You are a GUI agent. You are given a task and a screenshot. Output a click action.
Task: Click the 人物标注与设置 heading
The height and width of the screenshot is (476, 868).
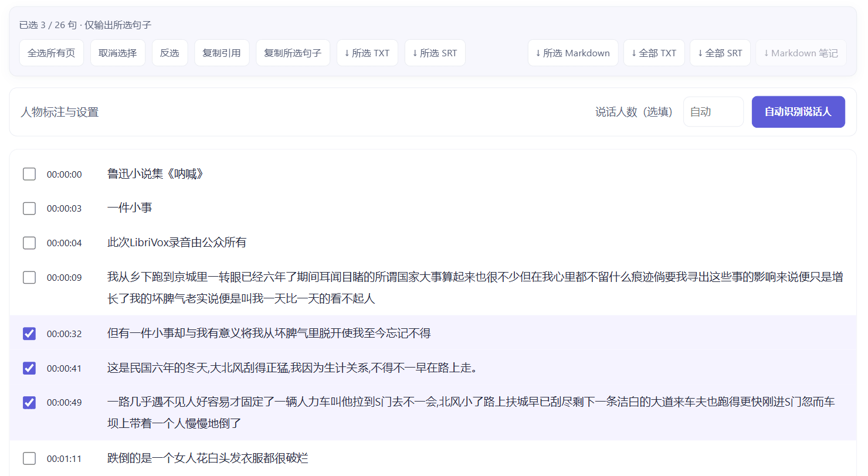(59, 112)
